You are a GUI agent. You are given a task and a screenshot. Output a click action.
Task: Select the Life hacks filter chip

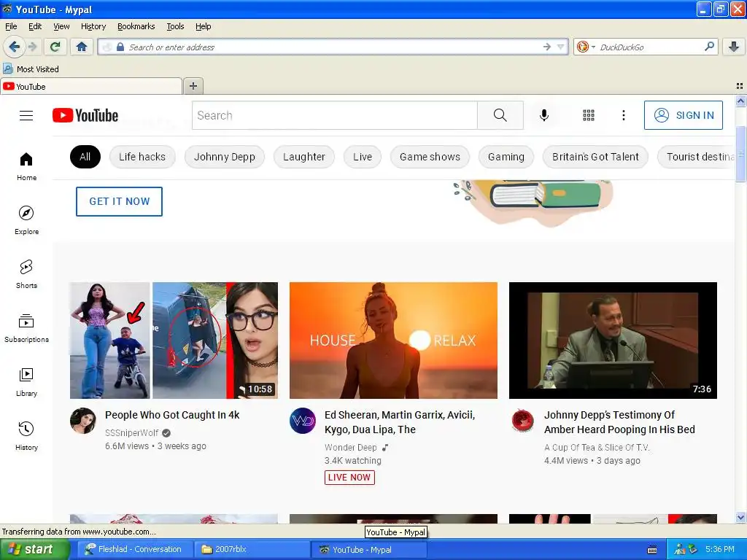142,157
